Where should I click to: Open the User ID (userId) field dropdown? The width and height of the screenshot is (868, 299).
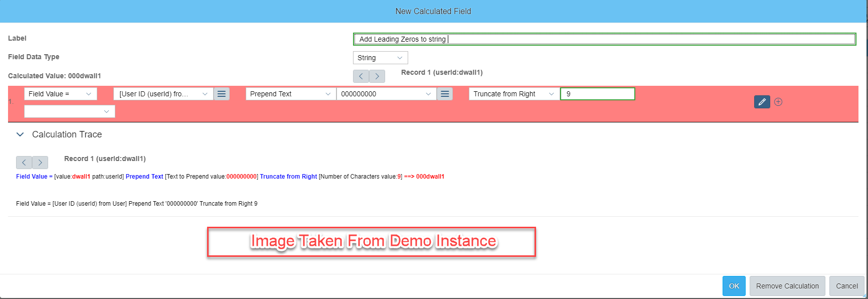point(163,94)
